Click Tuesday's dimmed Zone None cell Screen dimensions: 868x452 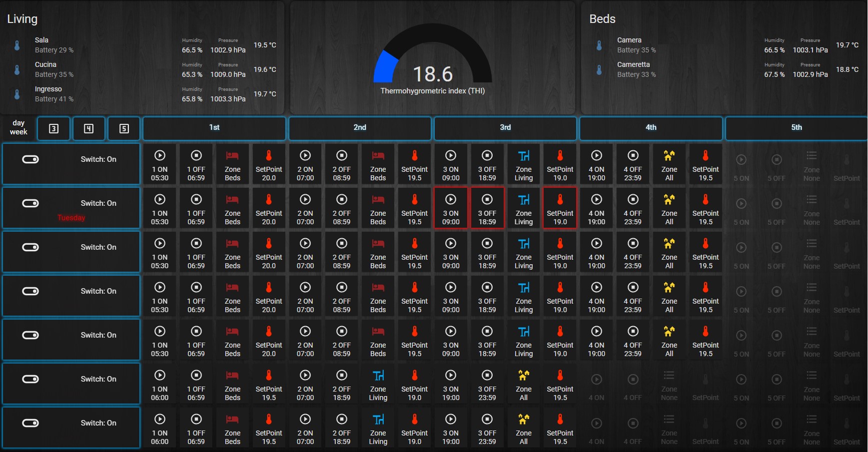[812, 208]
